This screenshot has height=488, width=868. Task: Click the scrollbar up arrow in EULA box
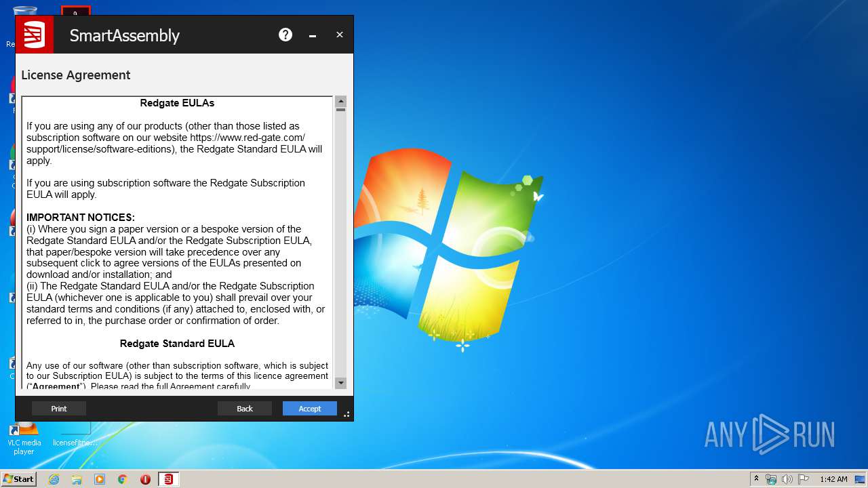(341, 102)
